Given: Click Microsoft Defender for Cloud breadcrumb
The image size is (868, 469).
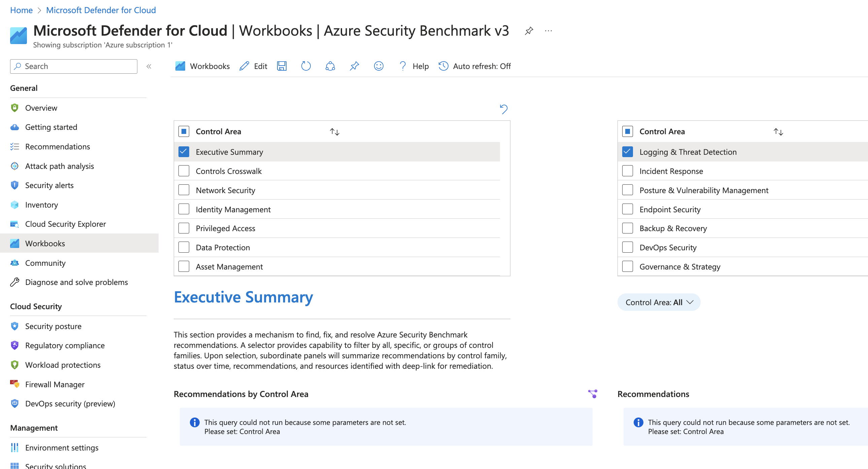Looking at the screenshot, I should click(x=101, y=10).
